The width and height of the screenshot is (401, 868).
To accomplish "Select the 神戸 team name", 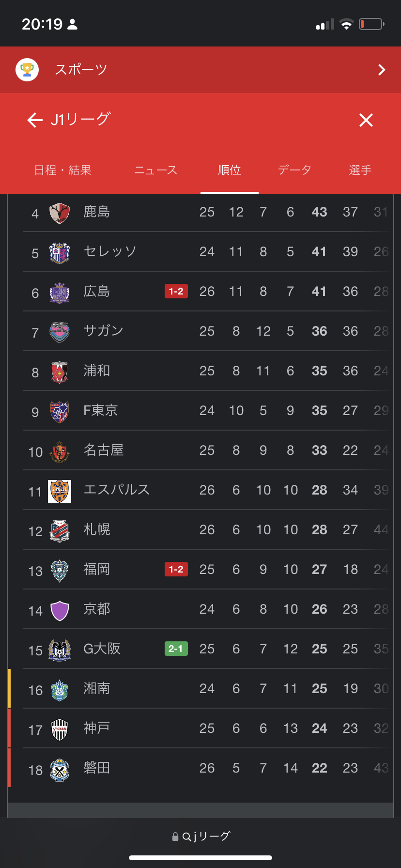I will [97, 728].
